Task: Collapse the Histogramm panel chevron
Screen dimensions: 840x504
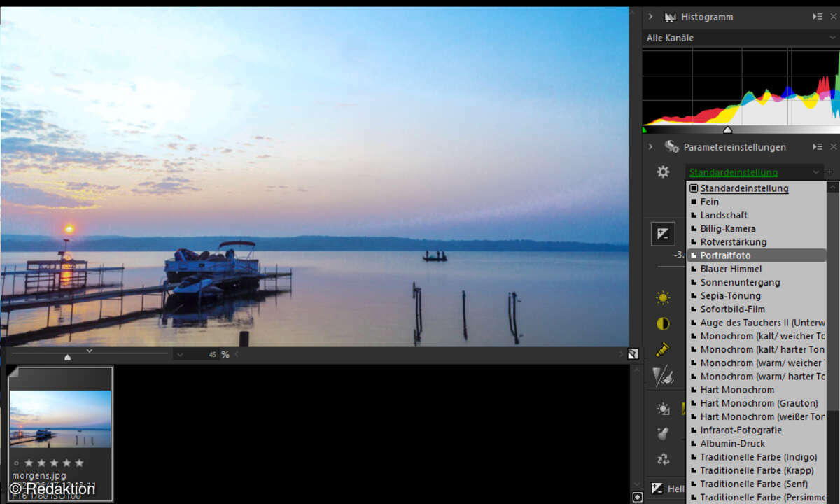Action: [650, 16]
